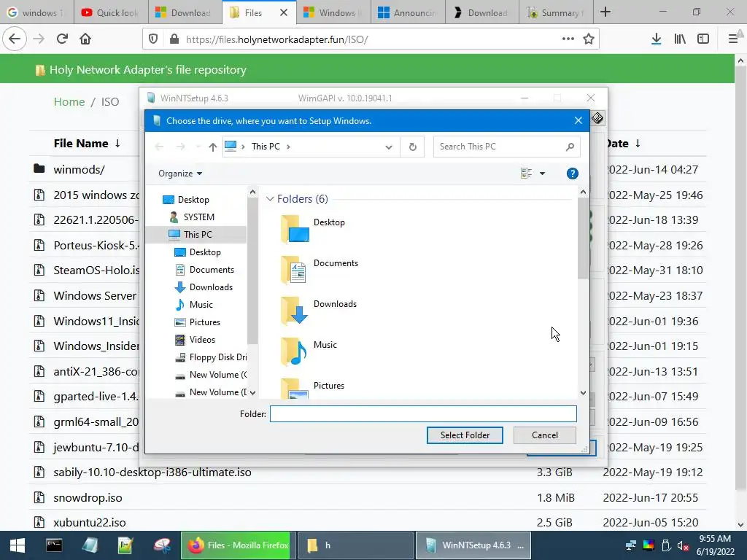Cancel the folder selection dialog

(x=544, y=435)
